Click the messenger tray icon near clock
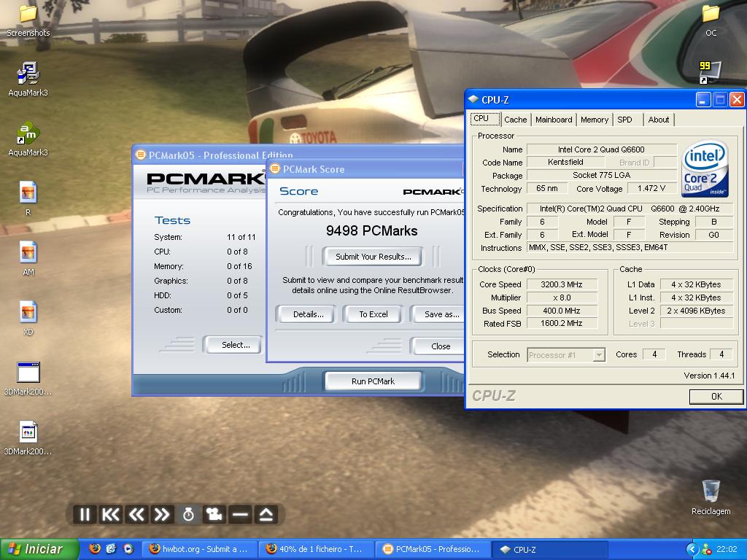 [706, 550]
